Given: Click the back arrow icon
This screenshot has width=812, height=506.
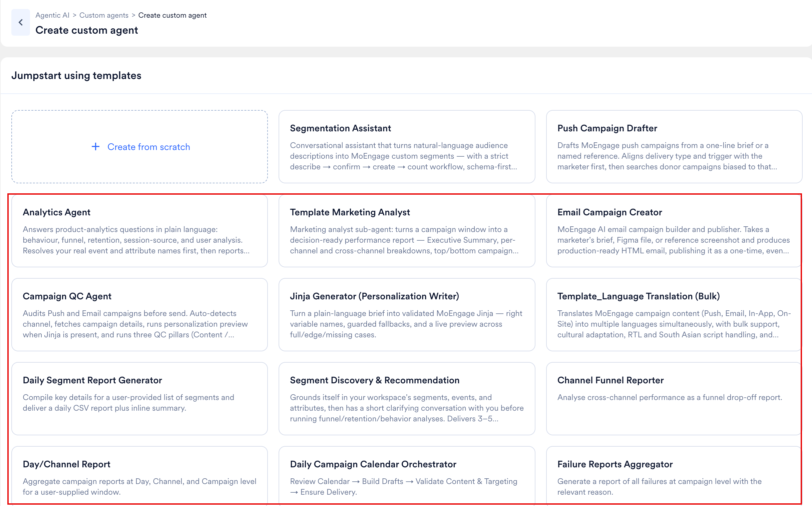Looking at the screenshot, I should coord(21,22).
